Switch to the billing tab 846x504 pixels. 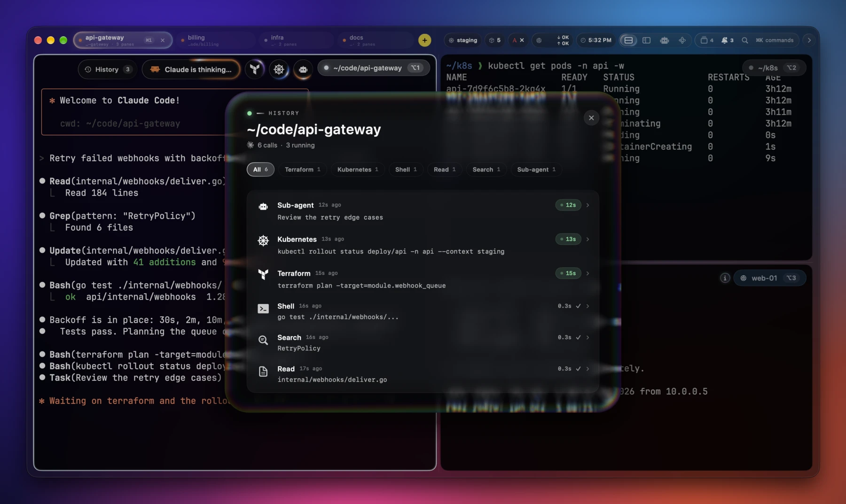[x=216, y=40]
